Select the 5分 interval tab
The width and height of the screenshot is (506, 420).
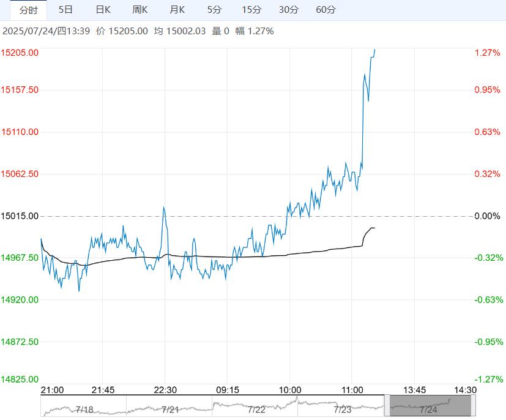pos(214,10)
